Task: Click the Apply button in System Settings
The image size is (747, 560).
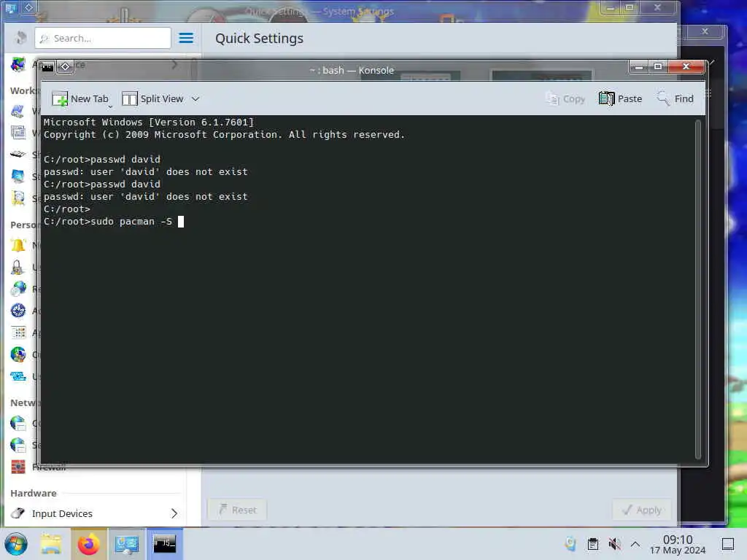Action: click(642, 510)
